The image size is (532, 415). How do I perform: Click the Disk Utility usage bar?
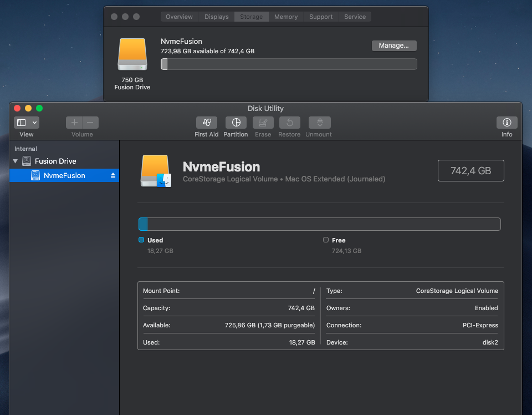(320, 224)
